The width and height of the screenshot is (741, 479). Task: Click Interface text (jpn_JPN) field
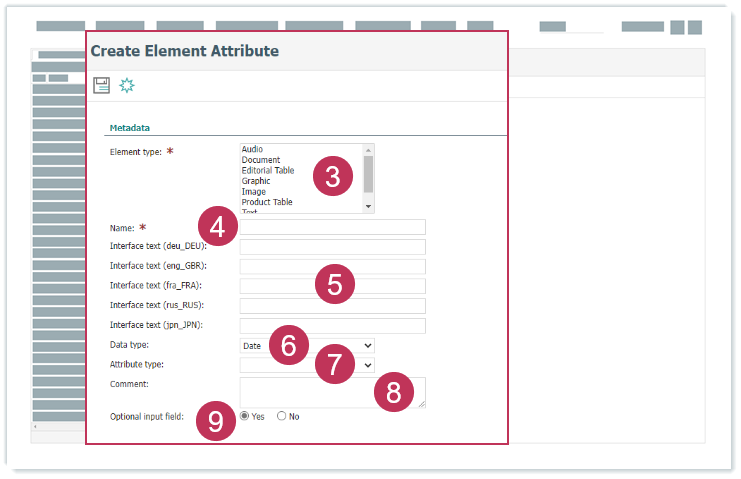[x=332, y=326]
